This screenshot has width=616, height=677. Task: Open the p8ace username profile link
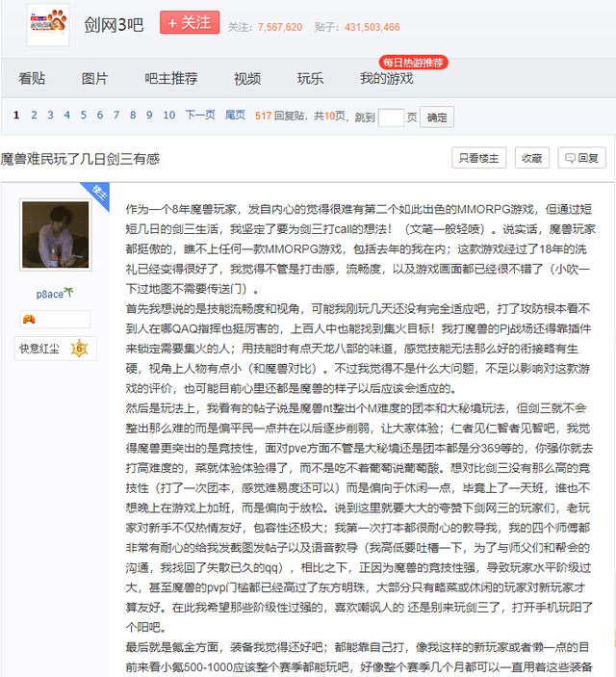[49, 294]
